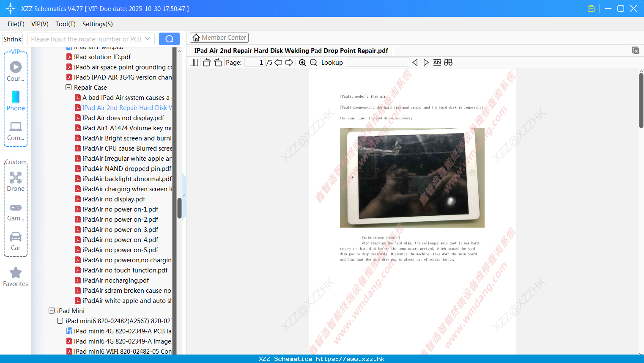Viewport: 644px width, 363px height.
Task: Open the Car category
Action: (16, 236)
